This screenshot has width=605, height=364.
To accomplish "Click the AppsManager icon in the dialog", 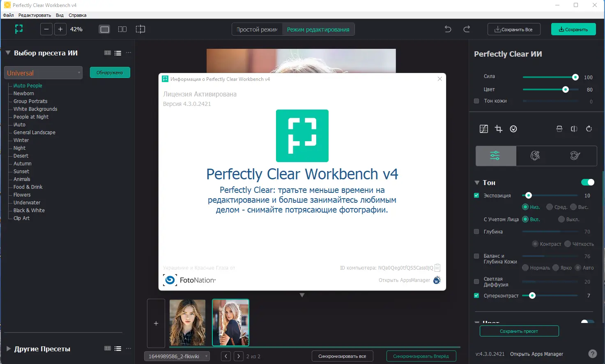I will (437, 280).
